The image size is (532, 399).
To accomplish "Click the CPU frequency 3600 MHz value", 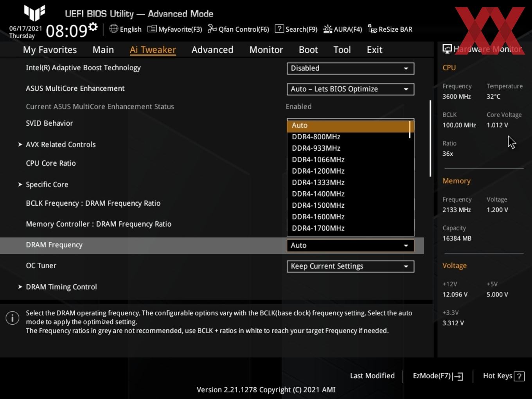I will tap(457, 96).
